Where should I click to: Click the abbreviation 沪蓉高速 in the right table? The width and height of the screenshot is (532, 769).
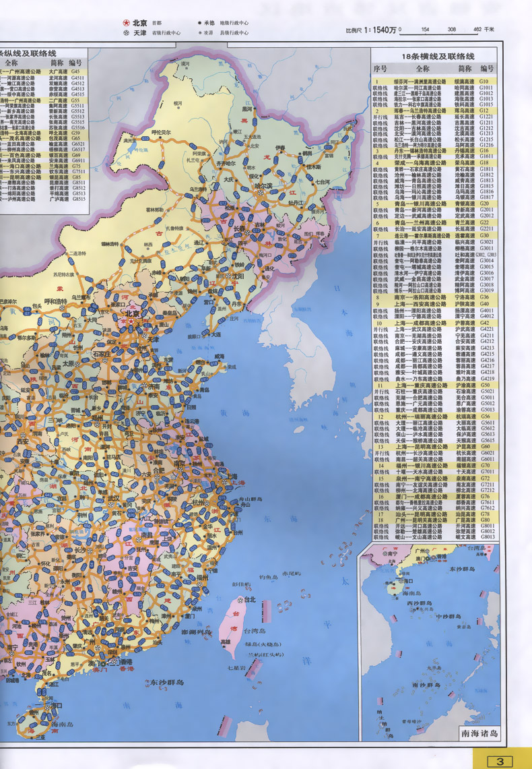465,324
